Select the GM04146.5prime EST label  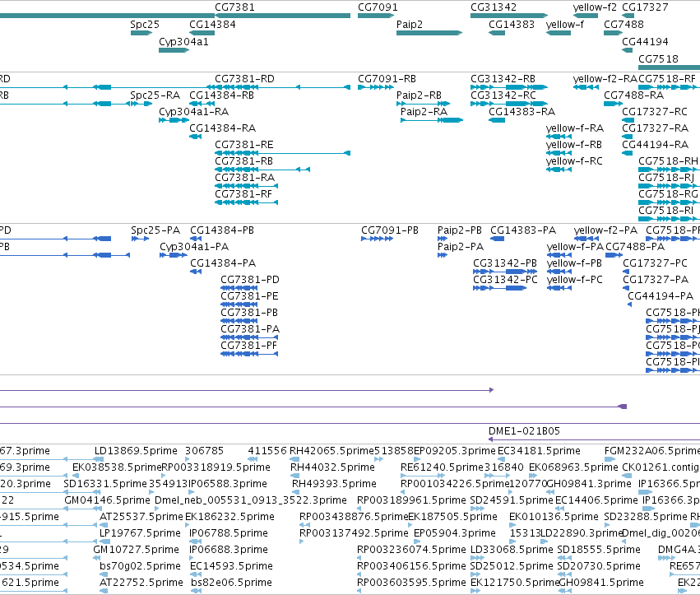(x=107, y=500)
